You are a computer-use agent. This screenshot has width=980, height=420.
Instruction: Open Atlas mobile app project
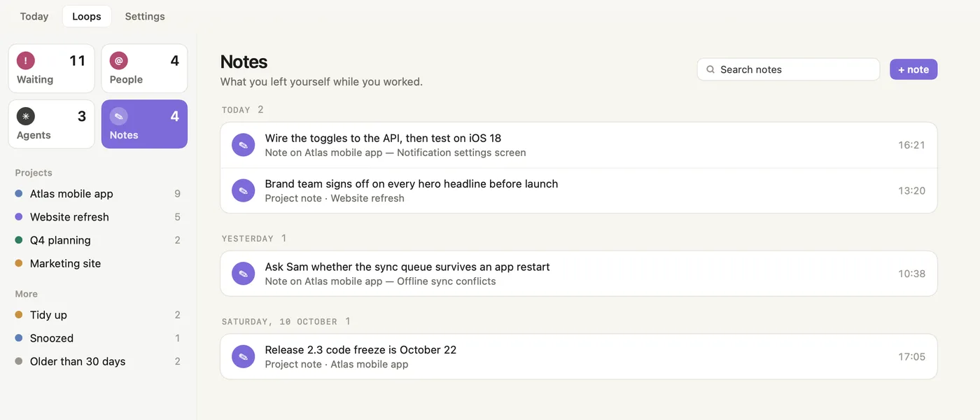[x=98, y=194]
